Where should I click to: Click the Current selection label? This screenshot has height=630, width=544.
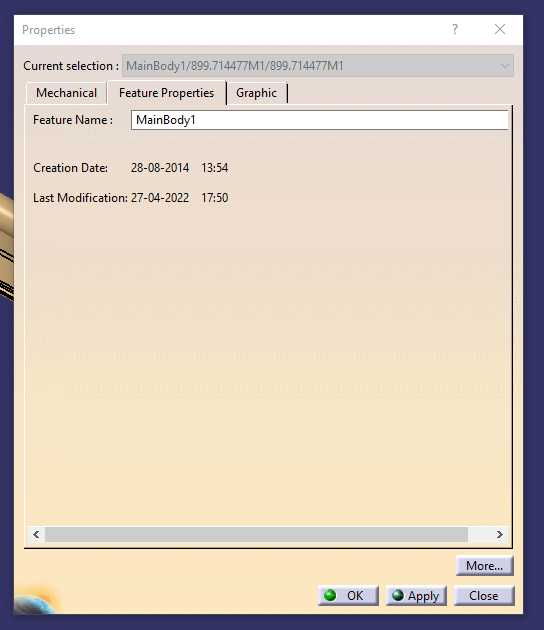click(71, 65)
